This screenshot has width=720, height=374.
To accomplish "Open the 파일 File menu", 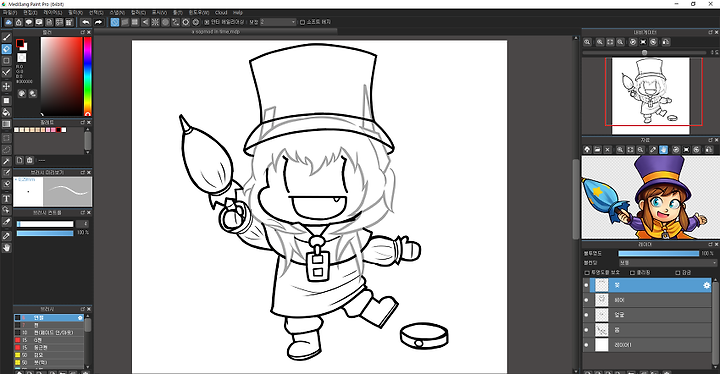I will coord(10,13).
